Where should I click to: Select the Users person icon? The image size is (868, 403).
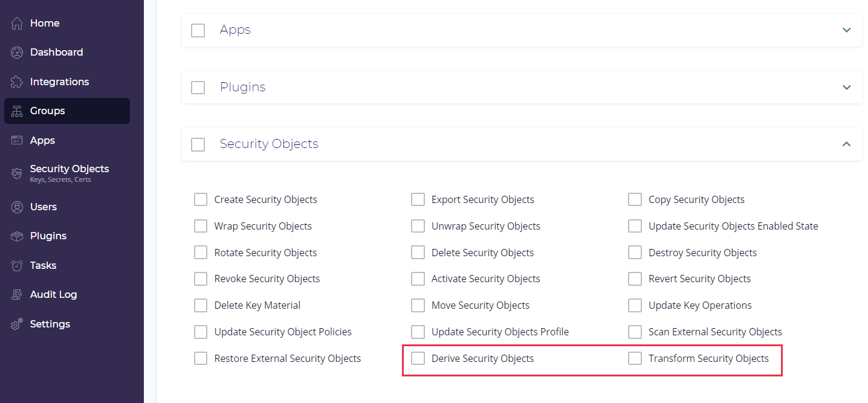click(17, 207)
